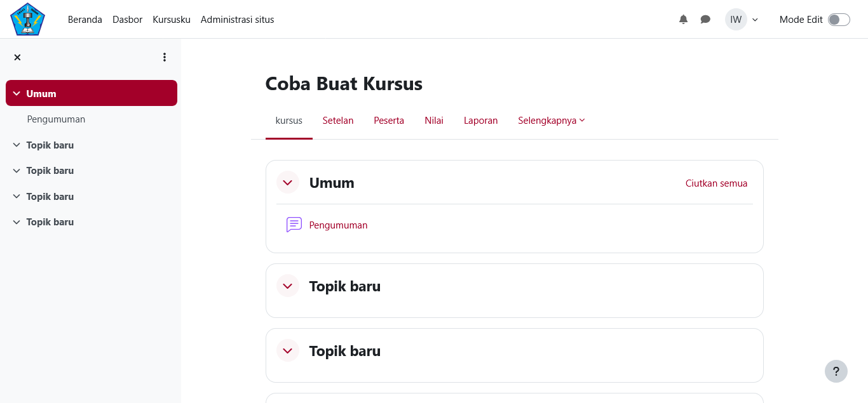Open the Nilai tab
868x403 pixels.
click(434, 121)
